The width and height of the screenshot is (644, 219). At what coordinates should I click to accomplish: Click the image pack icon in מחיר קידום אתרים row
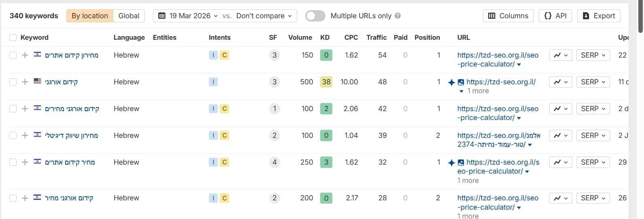coord(461,163)
